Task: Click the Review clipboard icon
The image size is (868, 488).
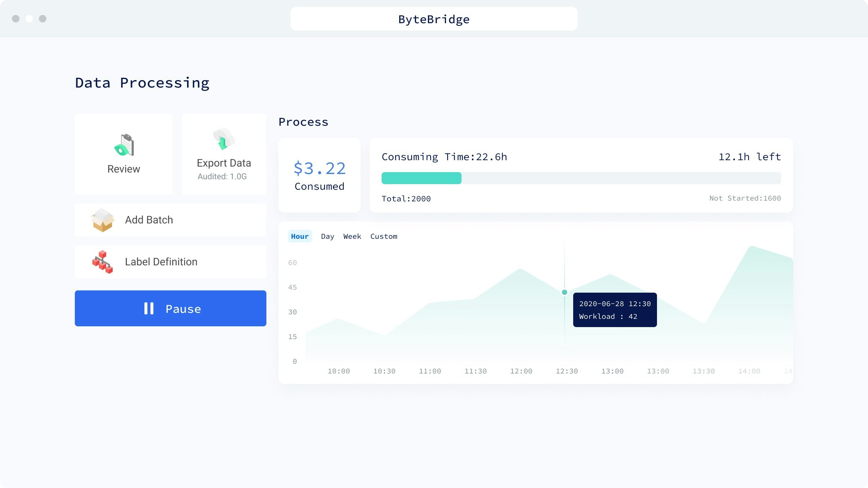Action: [x=124, y=145]
